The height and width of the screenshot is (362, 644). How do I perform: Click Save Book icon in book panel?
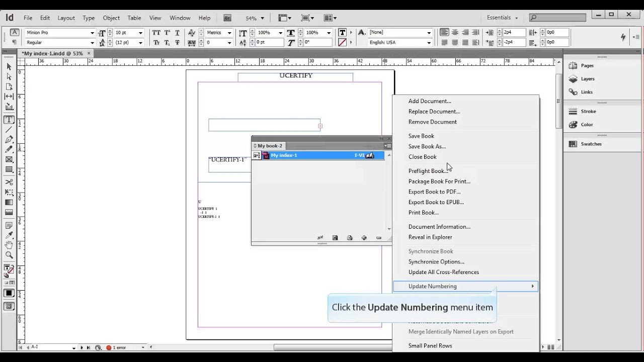click(x=335, y=238)
